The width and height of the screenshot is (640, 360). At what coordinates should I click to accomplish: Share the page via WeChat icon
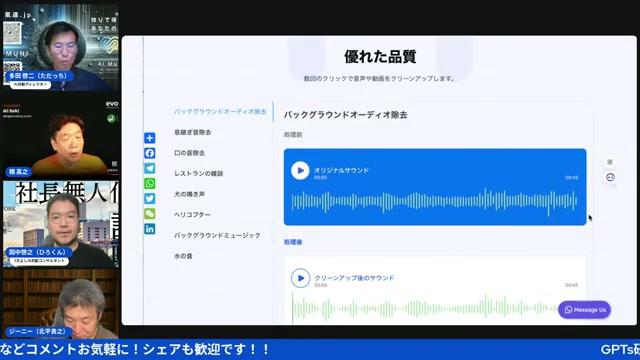(150, 213)
